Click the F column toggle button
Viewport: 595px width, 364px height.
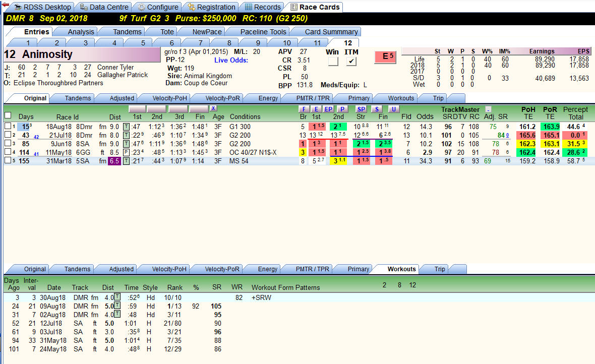[x=304, y=109]
